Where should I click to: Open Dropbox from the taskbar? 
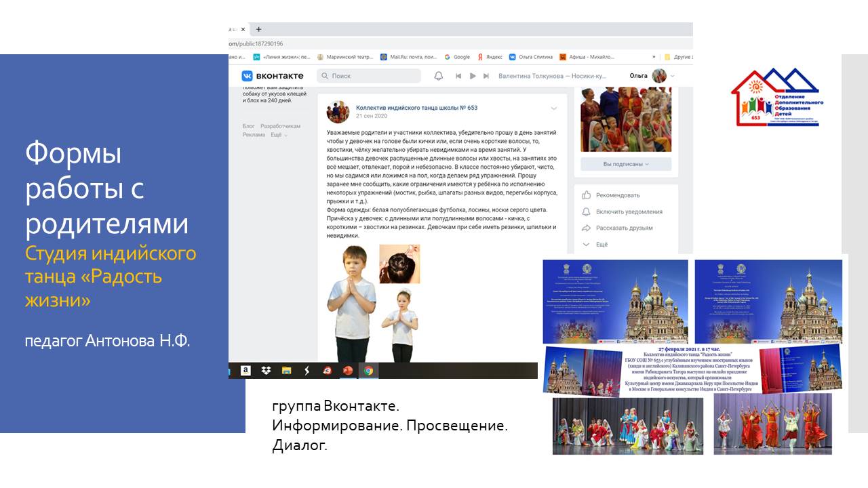point(266,371)
